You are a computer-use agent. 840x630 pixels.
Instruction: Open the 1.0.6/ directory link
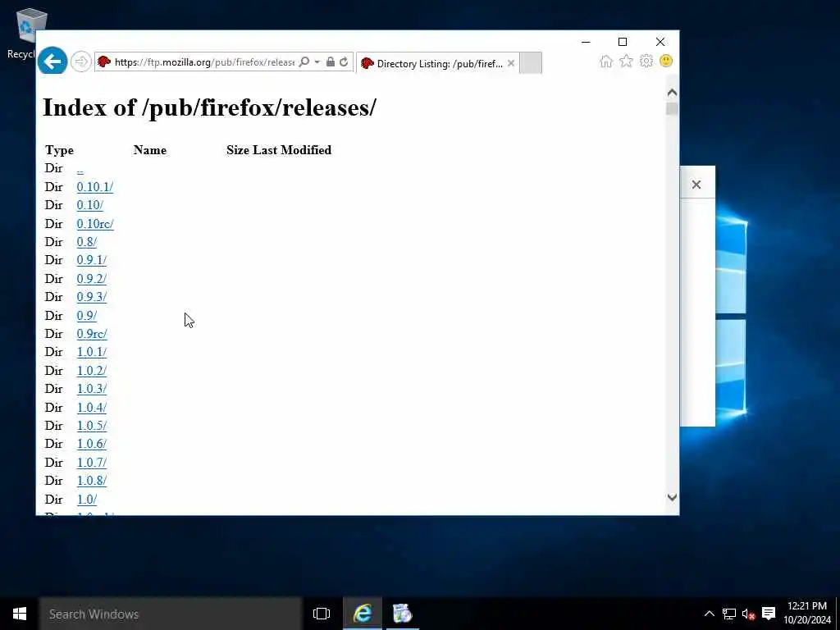(92, 444)
